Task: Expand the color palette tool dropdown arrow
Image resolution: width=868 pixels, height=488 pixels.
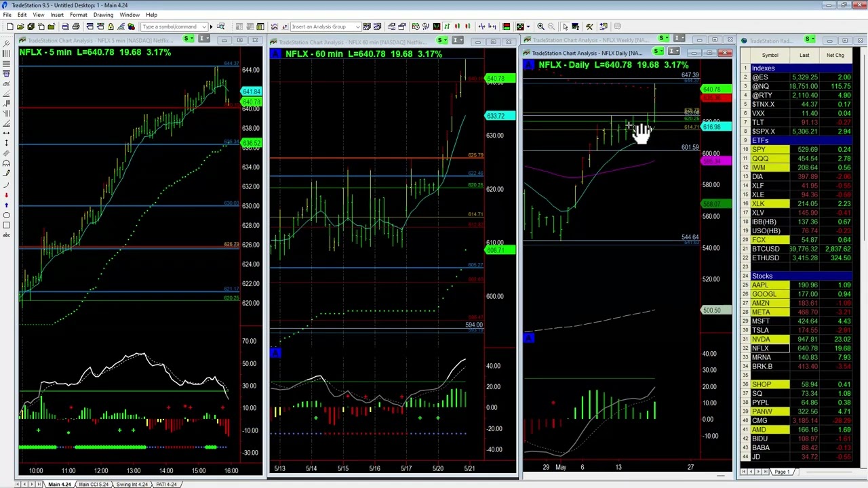Action: pyautogui.click(x=528, y=26)
